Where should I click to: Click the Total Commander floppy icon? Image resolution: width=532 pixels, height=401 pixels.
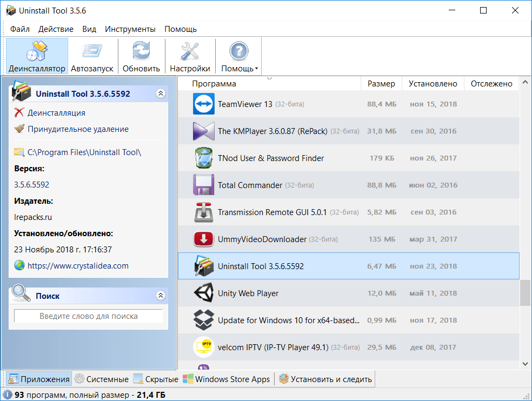pos(204,185)
